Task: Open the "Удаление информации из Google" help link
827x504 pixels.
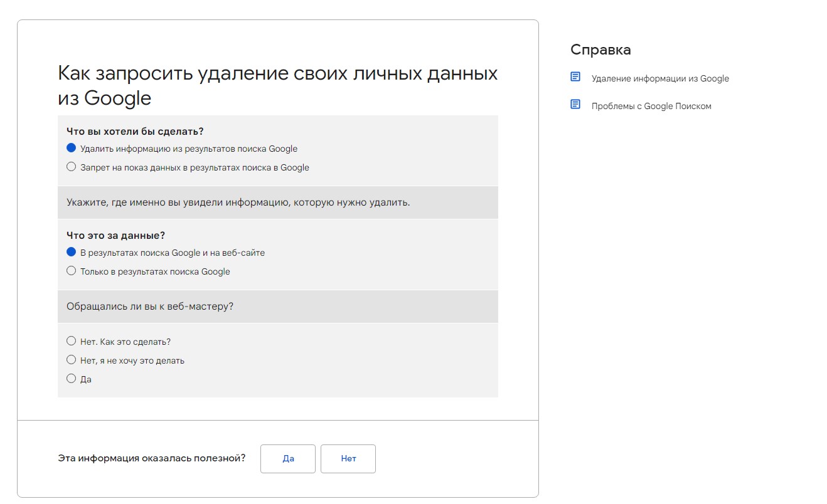Action: [x=659, y=78]
